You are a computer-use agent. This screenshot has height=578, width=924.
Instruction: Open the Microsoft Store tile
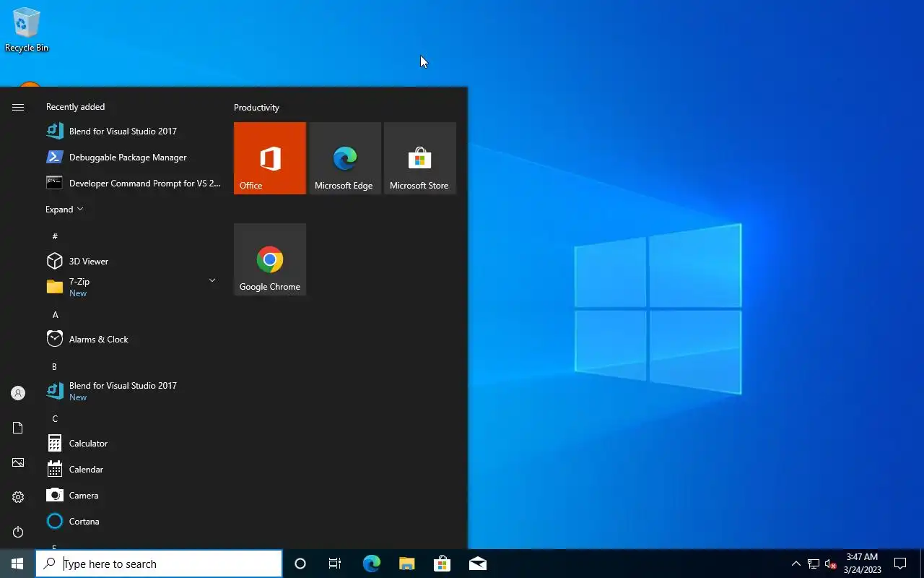420,158
